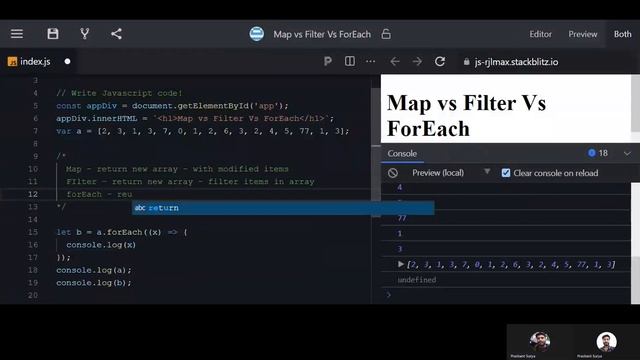
Task: Save the project with the floppy icon
Action: pyautogui.click(x=53, y=34)
